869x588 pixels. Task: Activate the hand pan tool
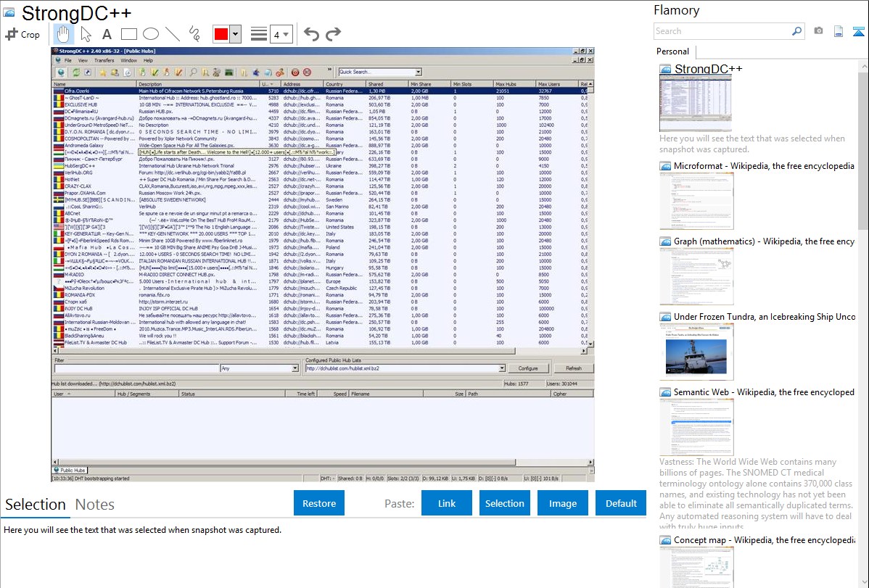63,34
